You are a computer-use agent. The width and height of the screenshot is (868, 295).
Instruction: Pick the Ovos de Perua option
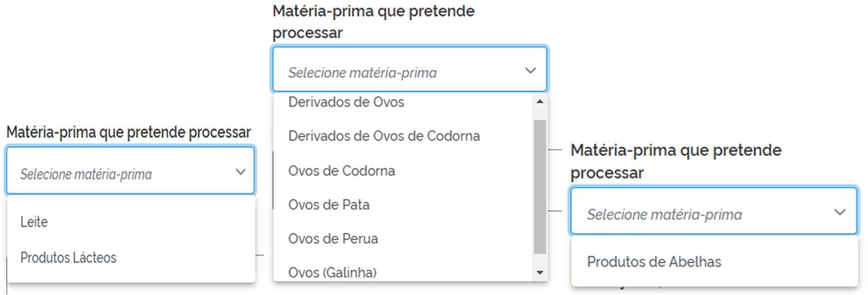click(333, 239)
